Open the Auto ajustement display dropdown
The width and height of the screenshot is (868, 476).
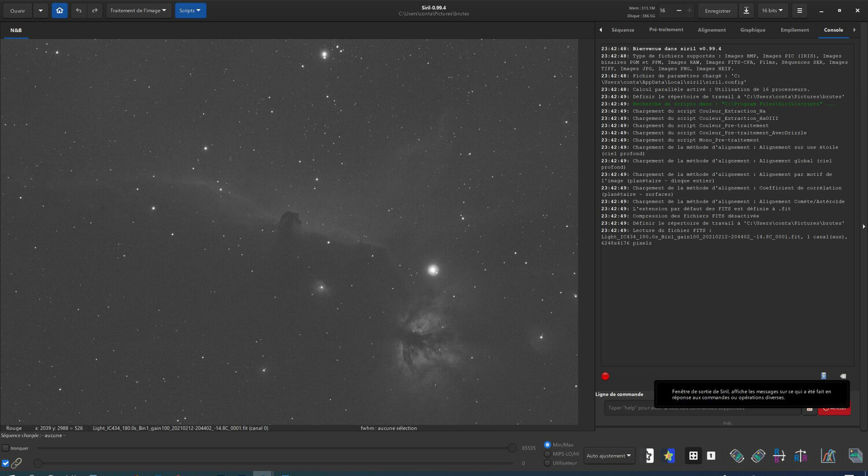(x=609, y=456)
